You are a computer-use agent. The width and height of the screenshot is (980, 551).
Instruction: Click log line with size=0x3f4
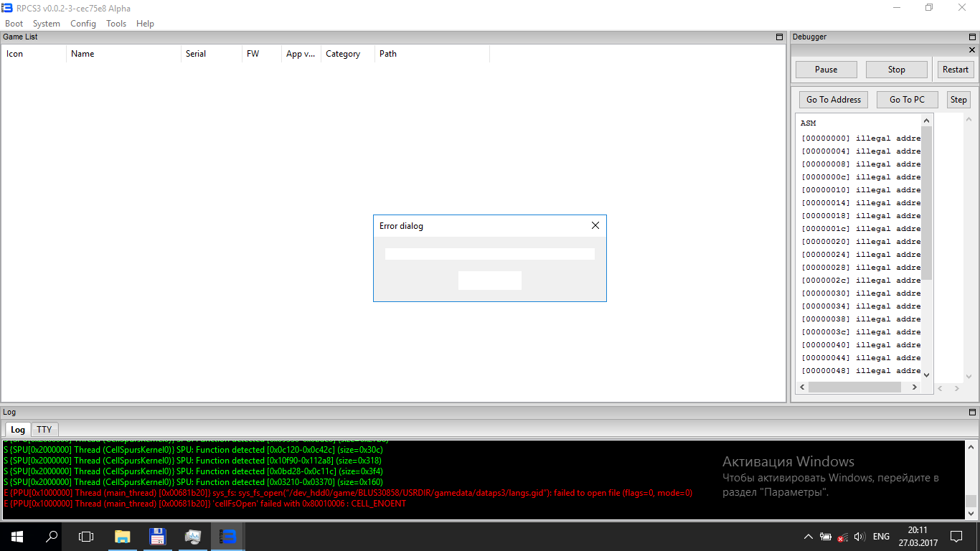click(x=193, y=471)
